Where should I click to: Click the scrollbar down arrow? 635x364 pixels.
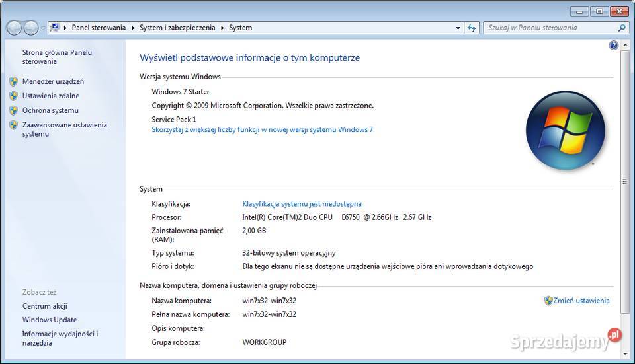(625, 354)
